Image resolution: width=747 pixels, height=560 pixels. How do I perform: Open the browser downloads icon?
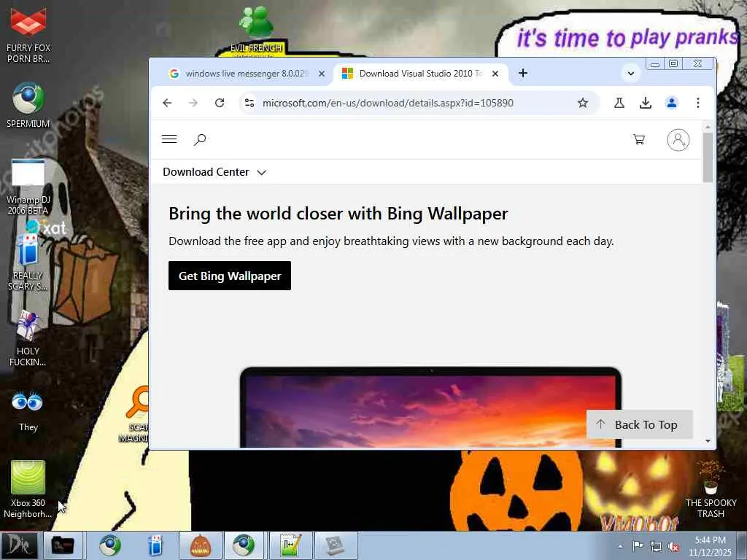tap(646, 103)
